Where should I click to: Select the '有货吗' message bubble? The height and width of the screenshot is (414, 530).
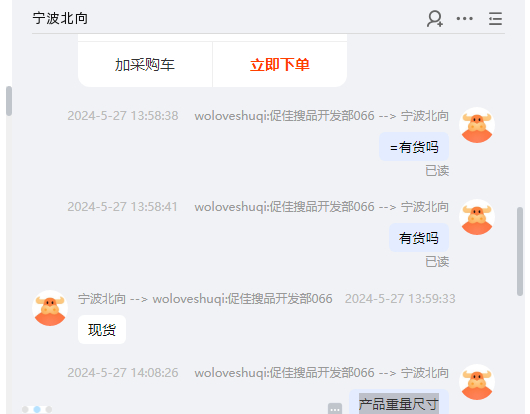coord(419,238)
